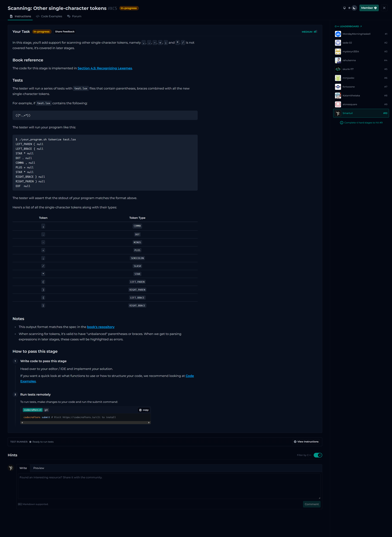Image resolution: width=392 pixels, height=537 pixels.
Task: Switch to the Preview tab in Hints
Action: point(39,468)
